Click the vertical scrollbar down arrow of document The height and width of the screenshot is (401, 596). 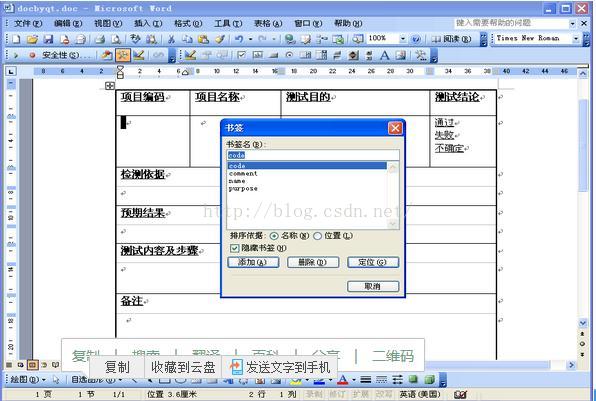583,323
